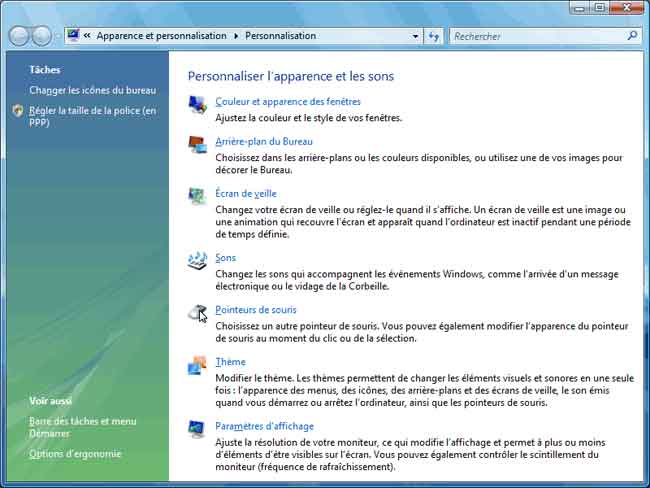
Task: Click the Arrière-plan du Bureau icon
Action: (x=197, y=144)
